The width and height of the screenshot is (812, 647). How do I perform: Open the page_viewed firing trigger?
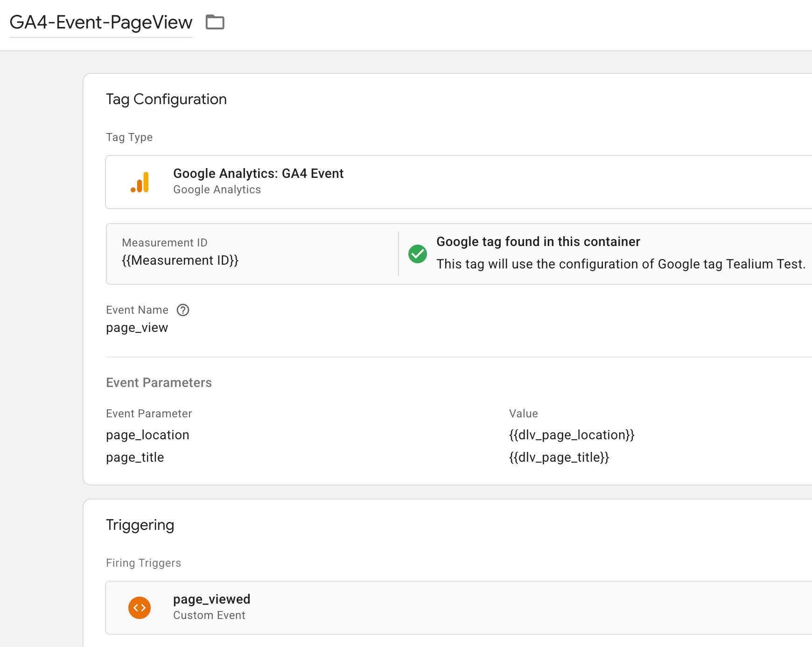coord(459,608)
